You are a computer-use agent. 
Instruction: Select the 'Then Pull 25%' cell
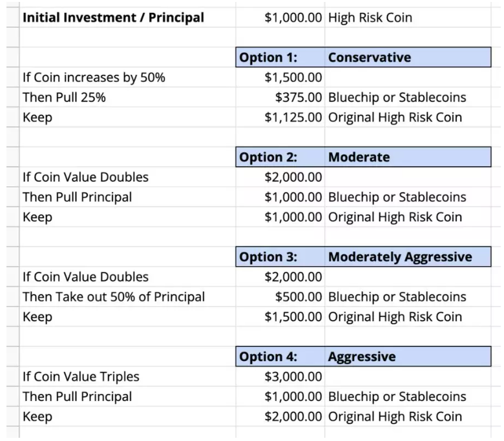click(127, 97)
